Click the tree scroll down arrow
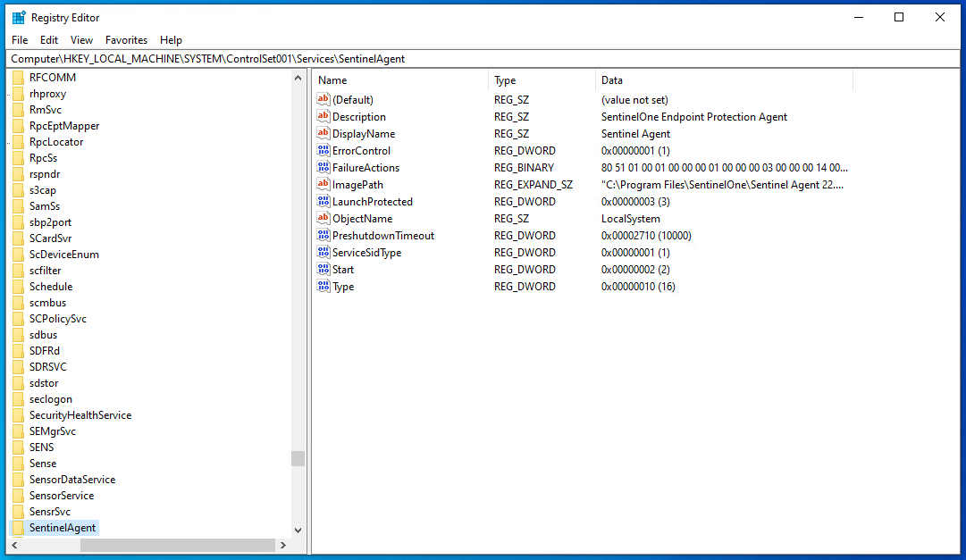Viewport: 966px width, 560px height. point(298,530)
